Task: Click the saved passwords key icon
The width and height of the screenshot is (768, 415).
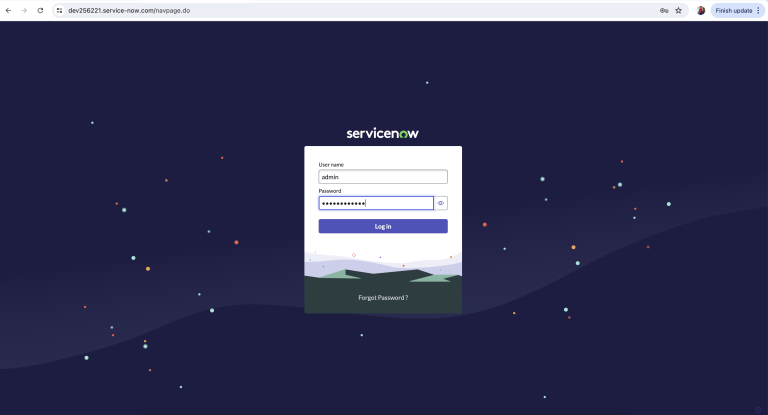Action: point(664,10)
